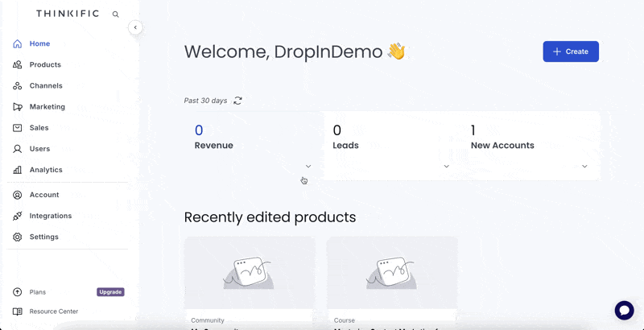
Task: Click the Home house icon
Action: 17,44
